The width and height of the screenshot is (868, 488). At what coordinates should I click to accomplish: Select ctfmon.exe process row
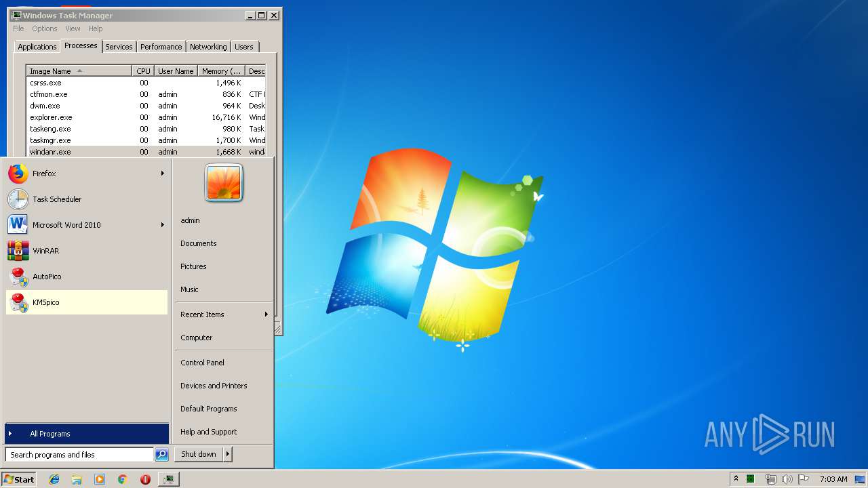146,94
